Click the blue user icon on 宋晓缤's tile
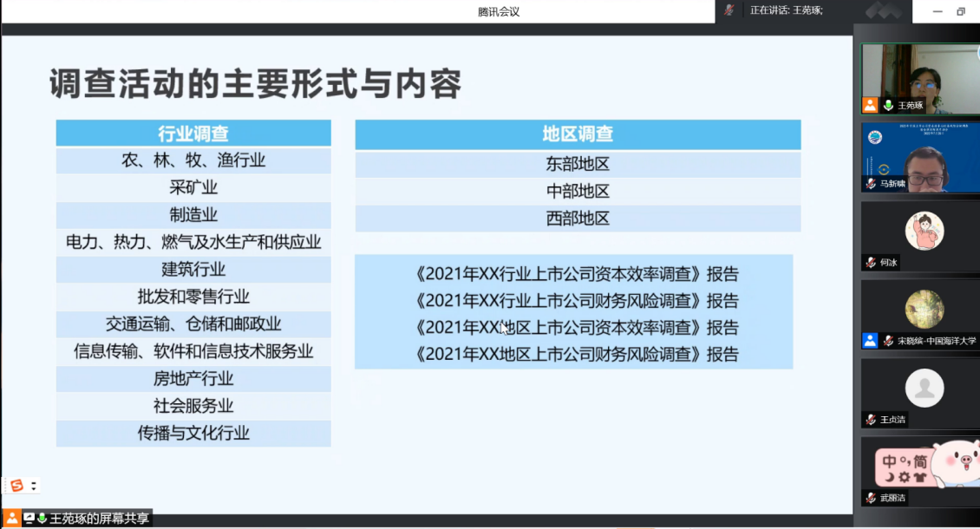Viewport: 980px width, 529px height. pos(870,341)
